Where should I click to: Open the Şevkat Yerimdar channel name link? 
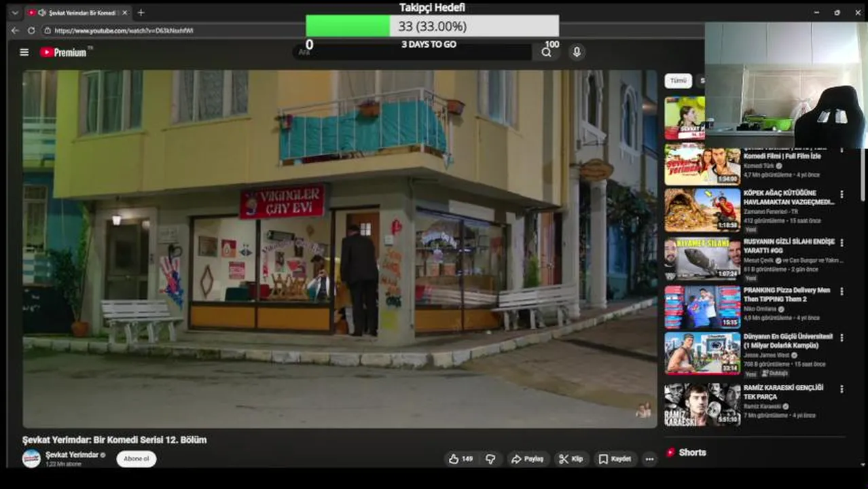(x=72, y=454)
